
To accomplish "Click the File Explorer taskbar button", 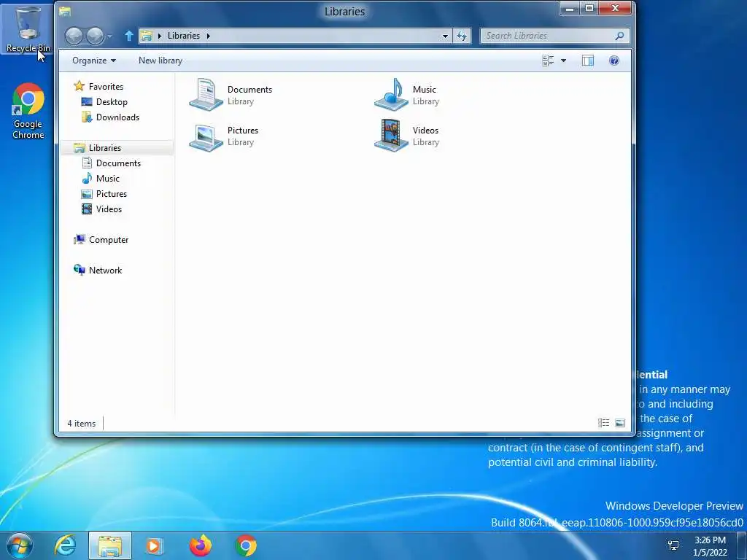I will (x=109, y=545).
